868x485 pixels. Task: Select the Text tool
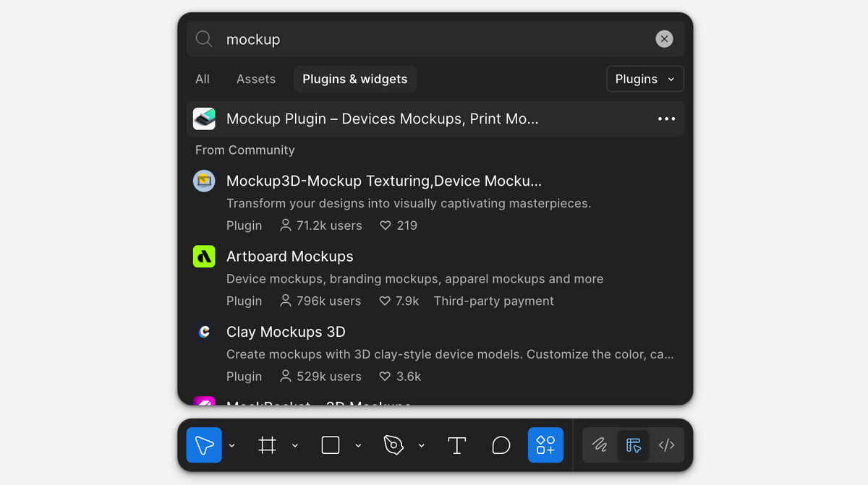[457, 445]
